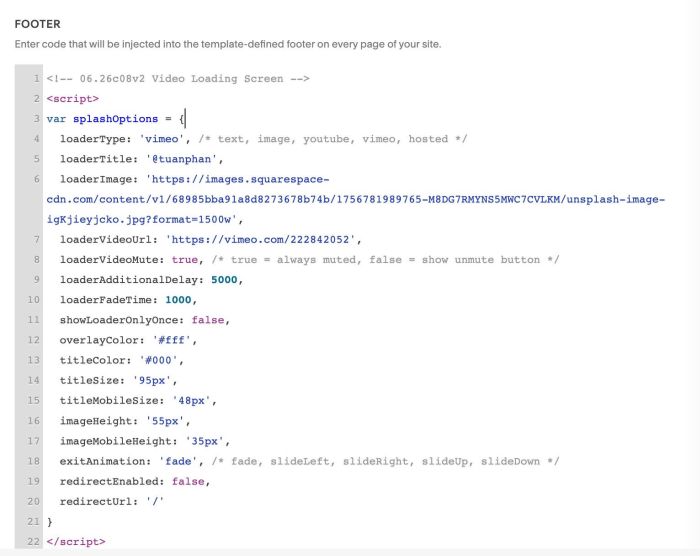Click the closing </script> tag
The image size is (700, 556).
pyautogui.click(x=76, y=541)
